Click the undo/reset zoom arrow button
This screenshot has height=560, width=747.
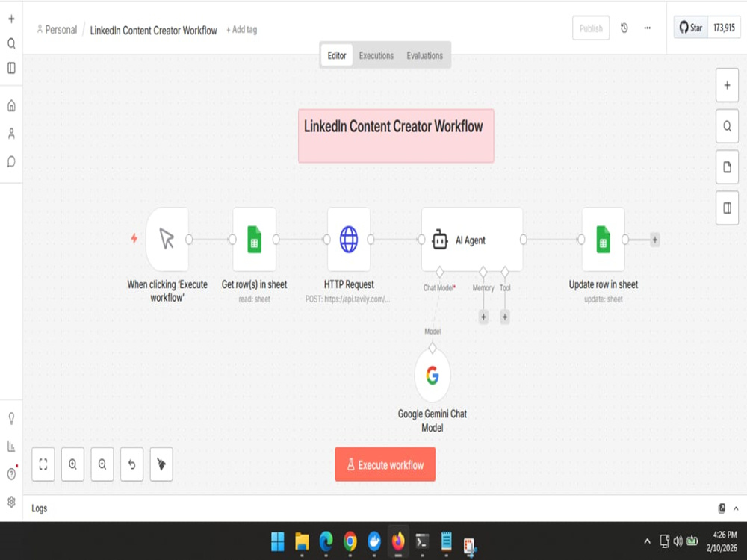[x=132, y=464]
